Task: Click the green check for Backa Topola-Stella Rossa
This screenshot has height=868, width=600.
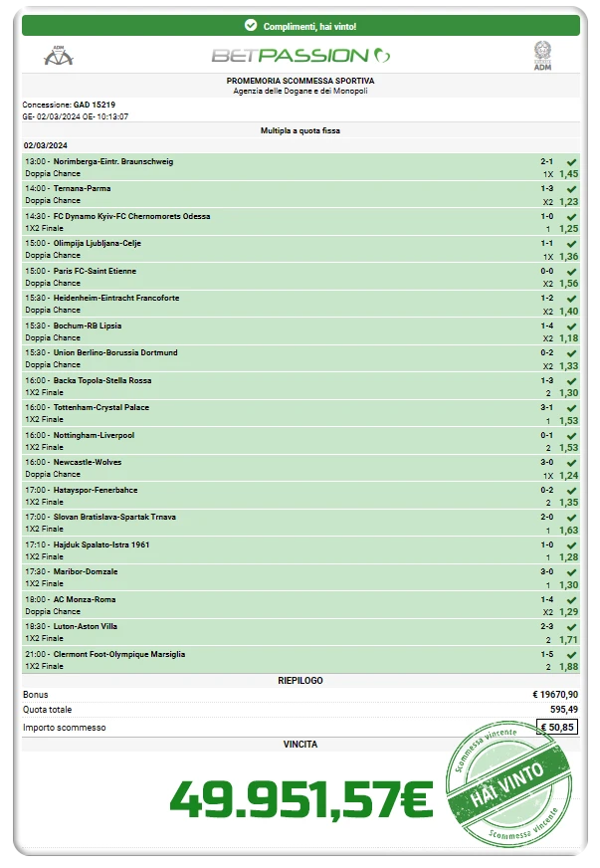Action: (572, 381)
